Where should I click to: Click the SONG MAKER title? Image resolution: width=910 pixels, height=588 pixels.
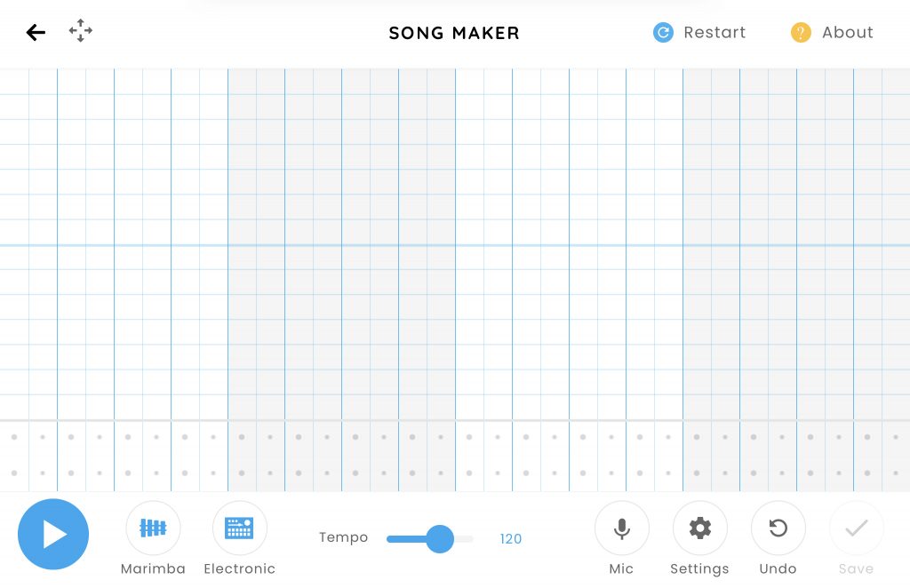[x=454, y=34]
